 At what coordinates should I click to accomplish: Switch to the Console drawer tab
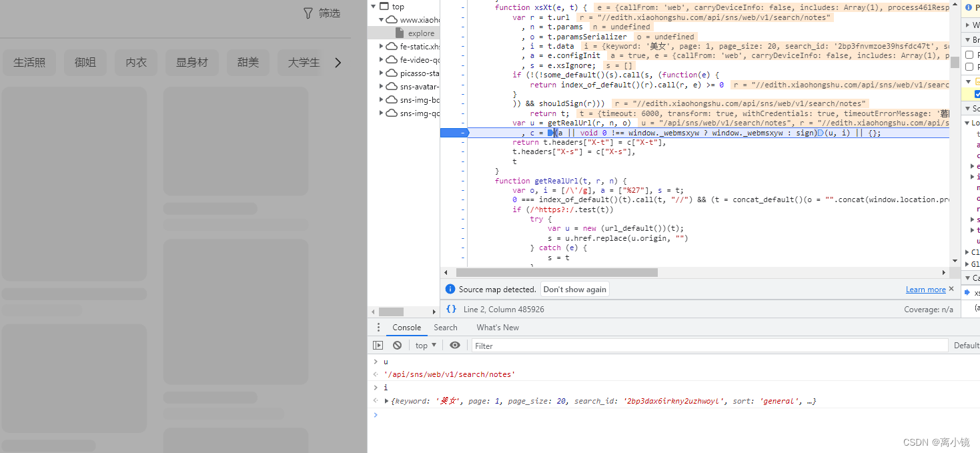click(x=407, y=328)
